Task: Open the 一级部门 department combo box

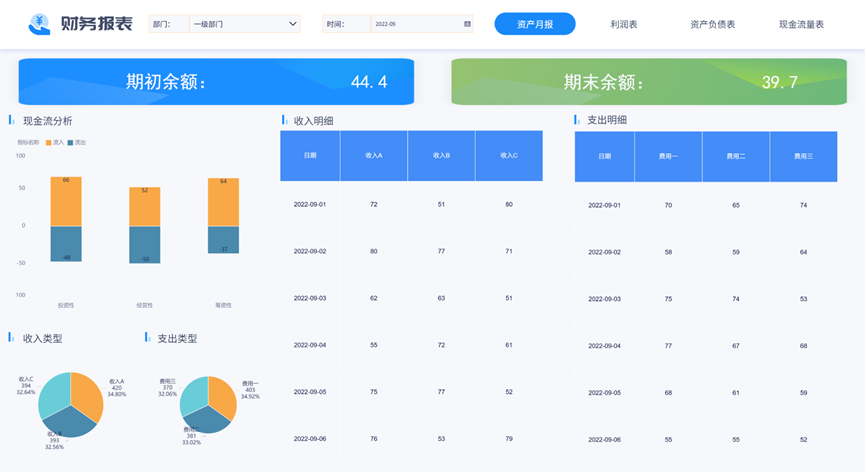Action: 245,24
